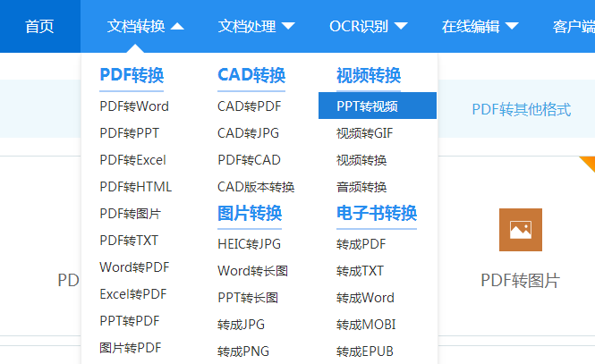
Task: Select PDF转PPT from the menu
Action: click(130, 133)
